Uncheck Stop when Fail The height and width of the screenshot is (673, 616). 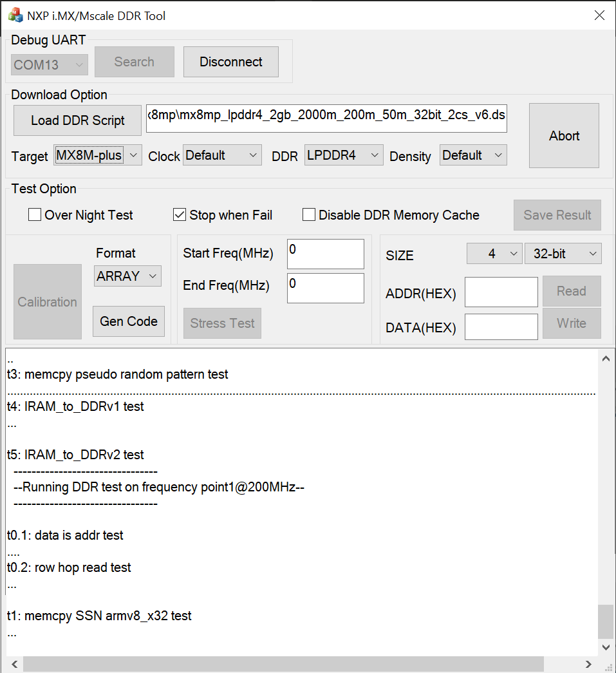click(x=179, y=214)
